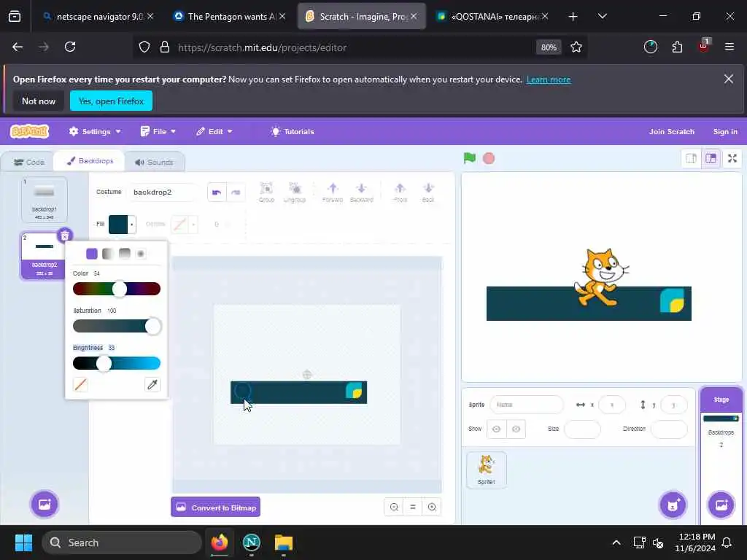Screen dimensions: 747x560
Task: Hide the sprite using crossed eye icon
Action: tap(516, 429)
